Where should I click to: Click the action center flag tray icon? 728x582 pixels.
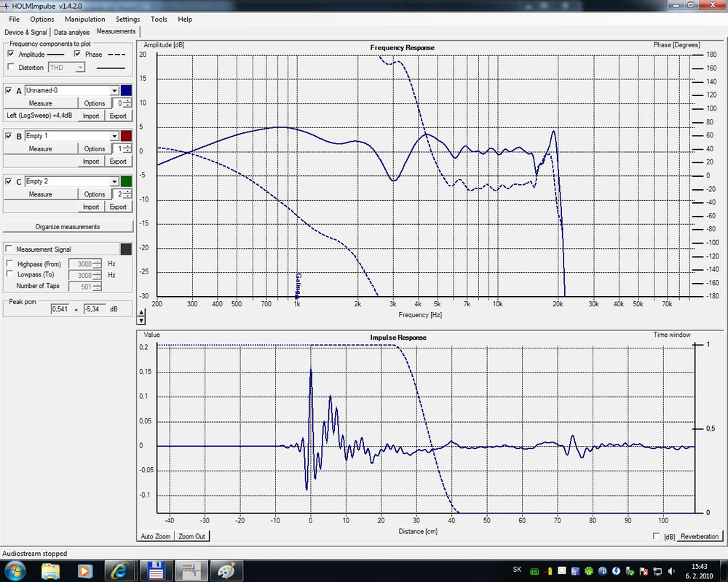click(644, 571)
